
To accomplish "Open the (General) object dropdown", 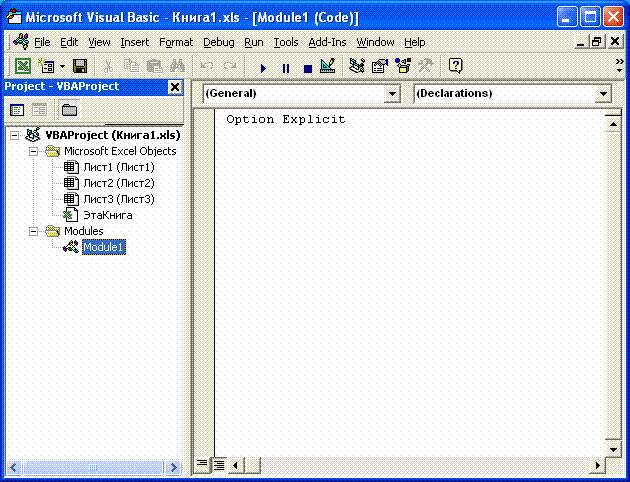I will click(392, 94).
